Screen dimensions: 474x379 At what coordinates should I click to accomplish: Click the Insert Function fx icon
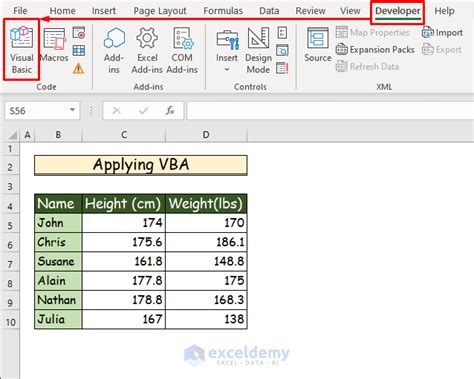tap(170, 110)
